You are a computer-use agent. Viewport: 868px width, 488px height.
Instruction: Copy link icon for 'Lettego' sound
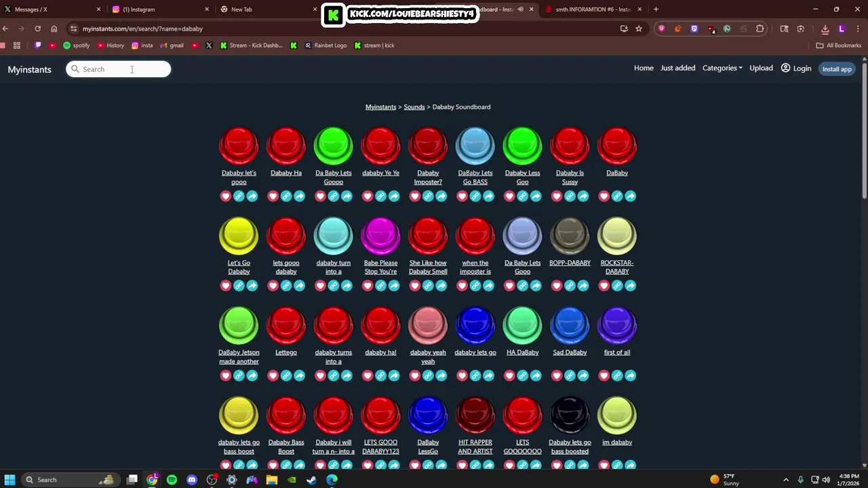click(286, 375)
